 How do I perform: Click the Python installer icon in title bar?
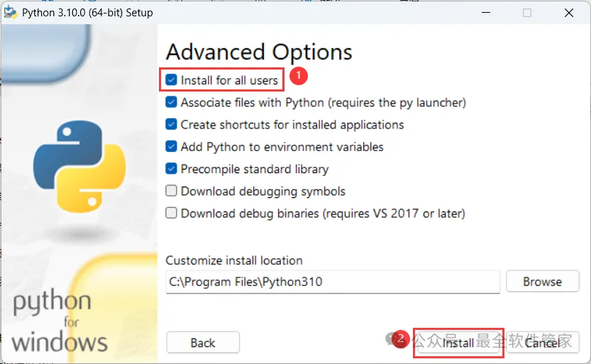click(x=10, y=12)
